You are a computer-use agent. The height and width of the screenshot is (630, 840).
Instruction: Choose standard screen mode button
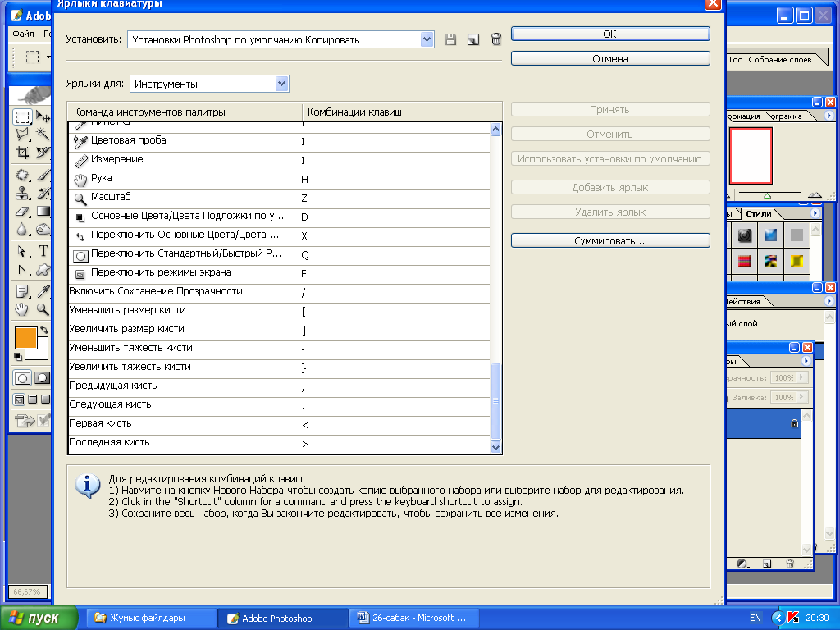click(x=20, y=399)
